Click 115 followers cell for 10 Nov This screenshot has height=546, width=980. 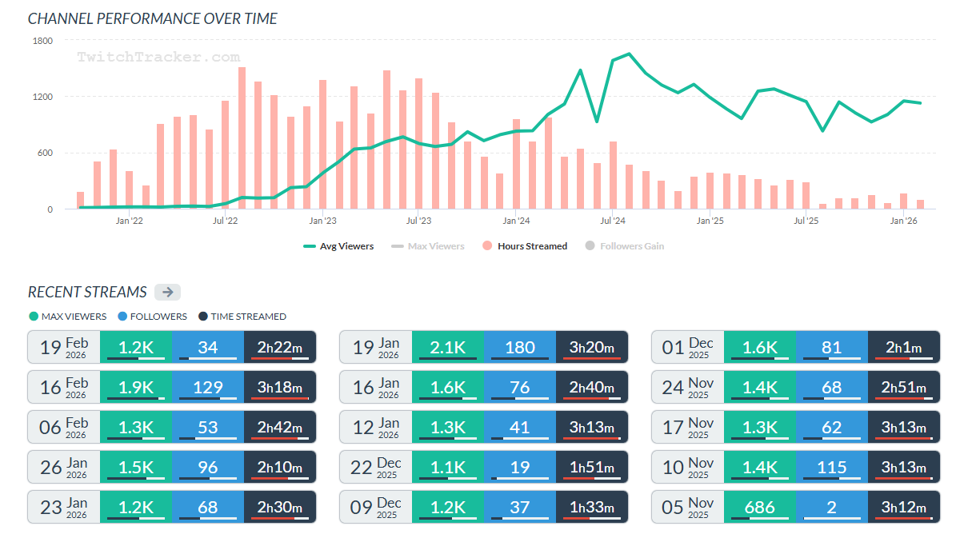(x=832, y=467)
